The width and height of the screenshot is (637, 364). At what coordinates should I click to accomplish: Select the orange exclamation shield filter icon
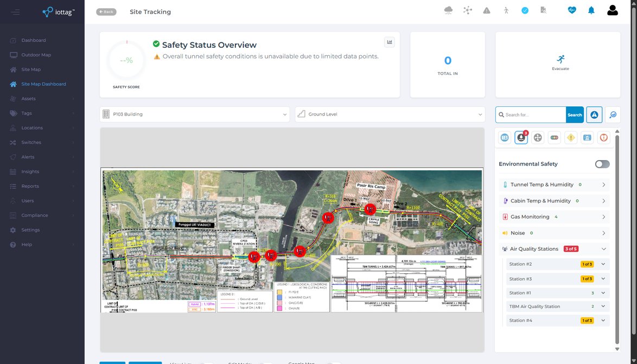coord(604,138)
